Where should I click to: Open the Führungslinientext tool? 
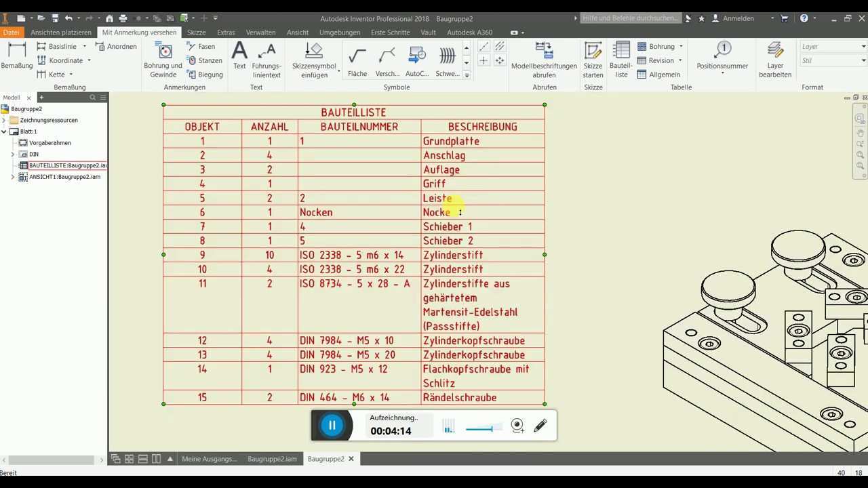[x=267, y=60]
